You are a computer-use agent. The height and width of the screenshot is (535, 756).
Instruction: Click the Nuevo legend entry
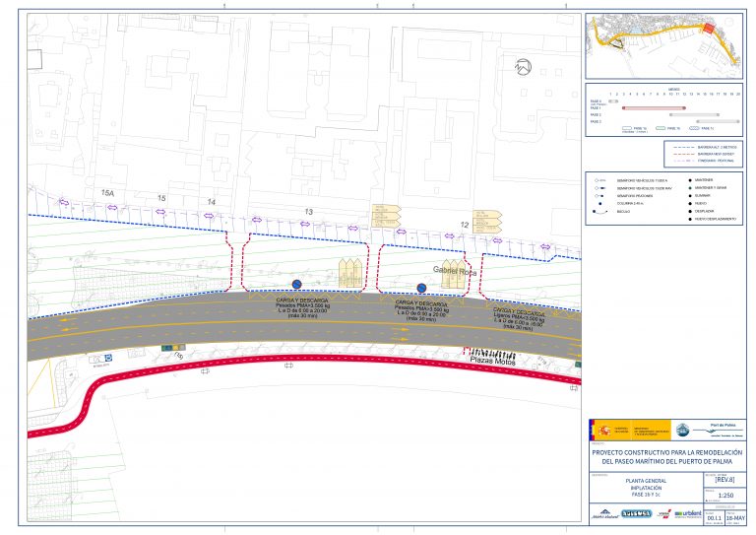click(700, 204)
